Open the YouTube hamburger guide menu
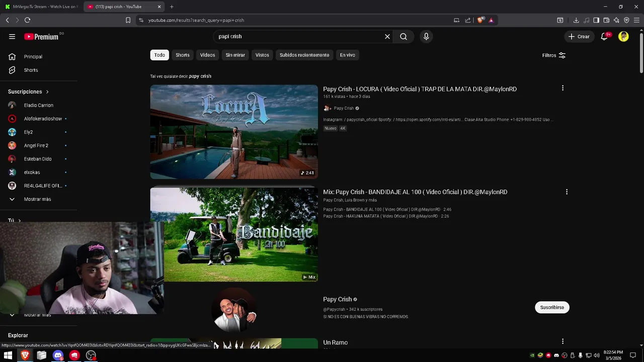Image resolution: width=644 pixels, height=362 pixels. [12, 37]
